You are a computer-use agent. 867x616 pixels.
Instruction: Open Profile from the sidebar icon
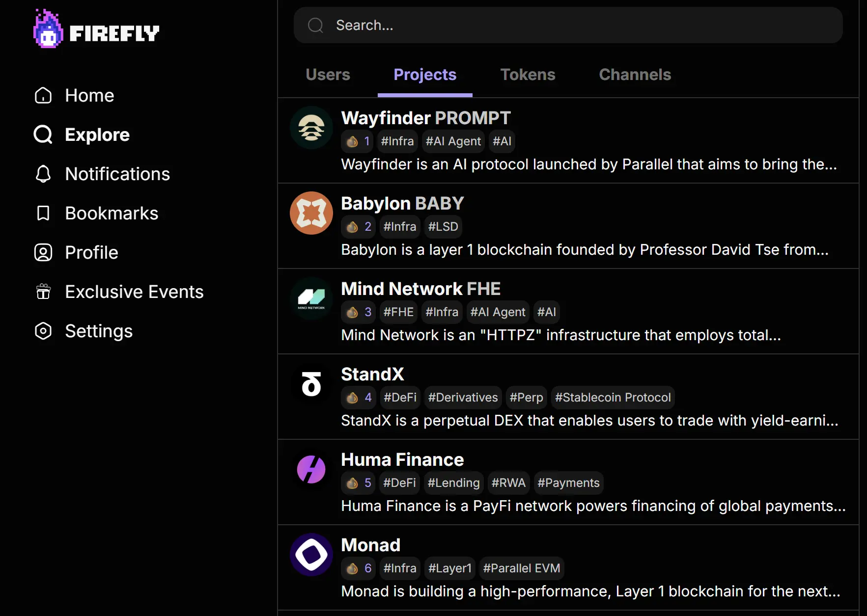point(43,252)
